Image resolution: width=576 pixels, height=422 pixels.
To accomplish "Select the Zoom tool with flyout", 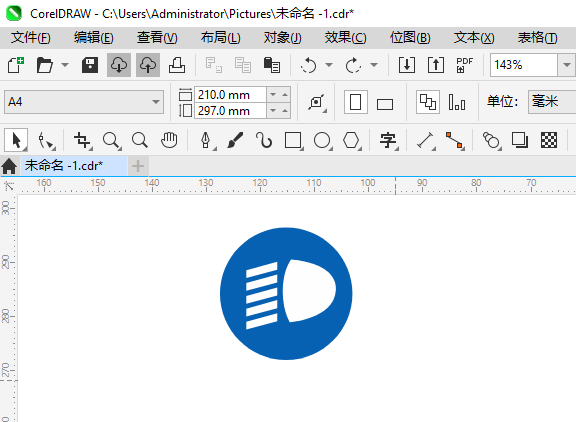I will (x=111, y=140).
